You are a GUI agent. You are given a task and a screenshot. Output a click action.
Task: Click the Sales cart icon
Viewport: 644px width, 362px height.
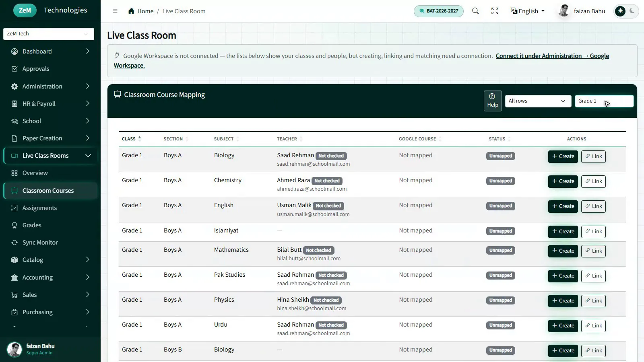14,295
